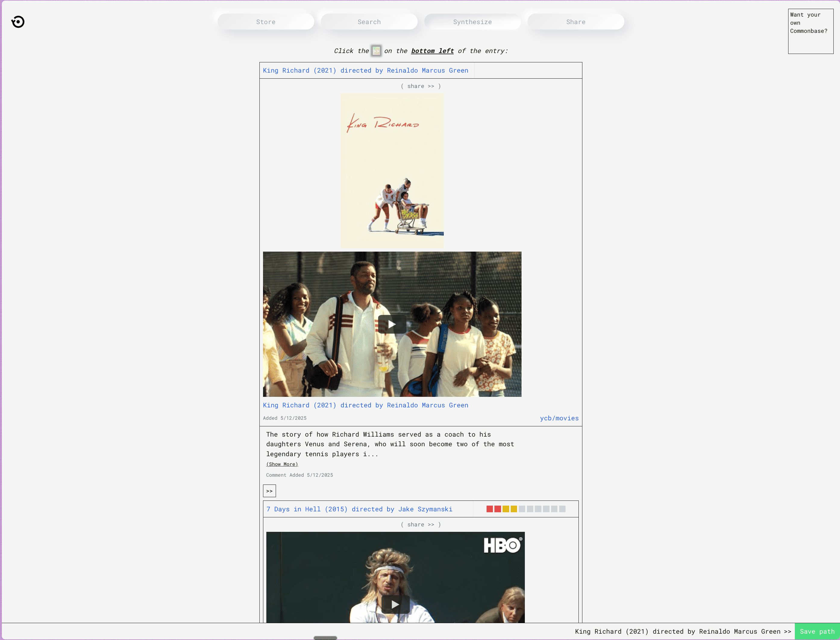The width and height of the screenshot is (840, 640).
Task: Click the green Save path button
Action: tap(817, 632)
